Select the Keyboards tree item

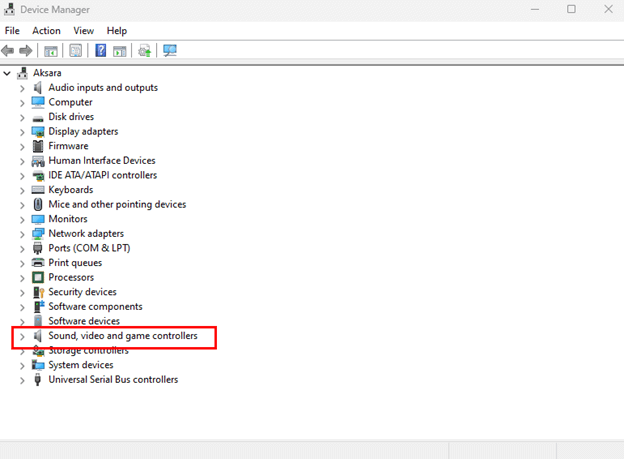pos(70,190)
